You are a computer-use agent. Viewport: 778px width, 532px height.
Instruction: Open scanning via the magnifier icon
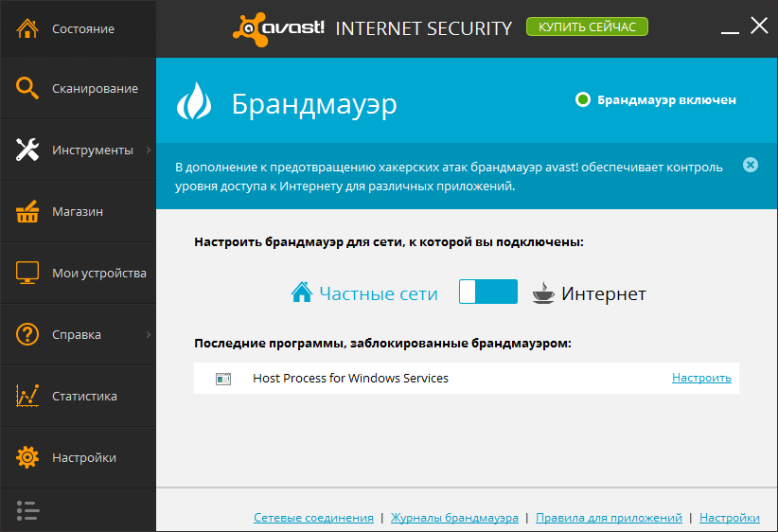click(x=27, y=88)
